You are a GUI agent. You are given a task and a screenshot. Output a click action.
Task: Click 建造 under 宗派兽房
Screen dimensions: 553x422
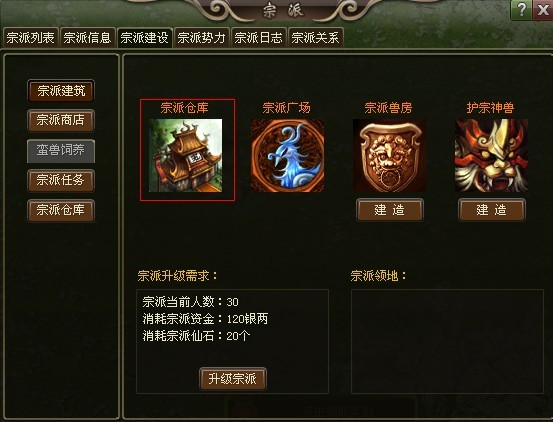(x=390, y=210)
